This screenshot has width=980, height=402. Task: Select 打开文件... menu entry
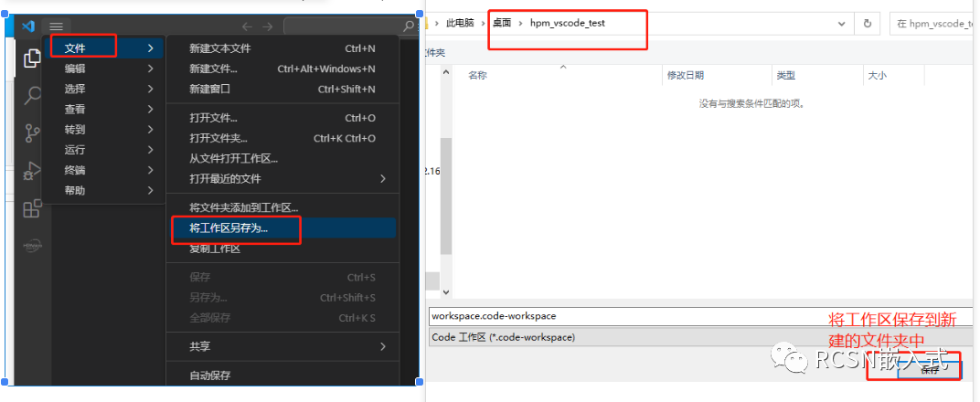(x=282, y=118)
